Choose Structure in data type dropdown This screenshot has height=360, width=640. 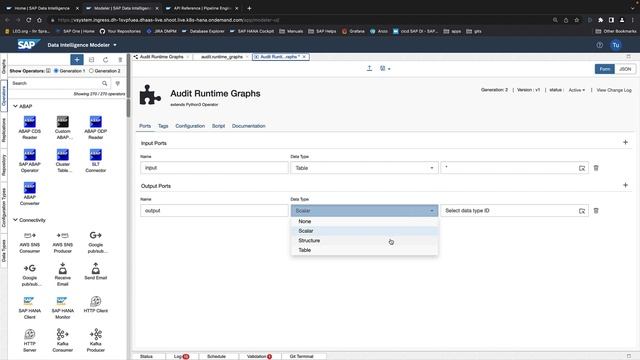point(364,240)
